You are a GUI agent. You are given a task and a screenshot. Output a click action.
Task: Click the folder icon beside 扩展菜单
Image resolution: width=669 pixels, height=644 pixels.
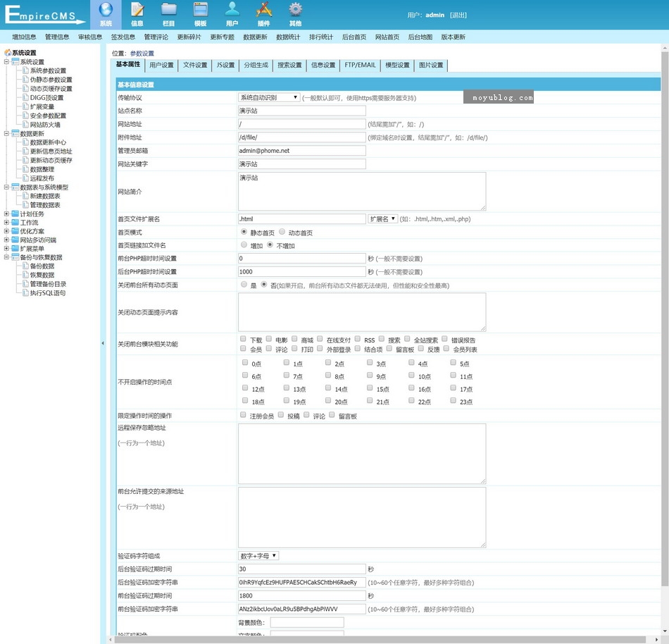point(15,249)
